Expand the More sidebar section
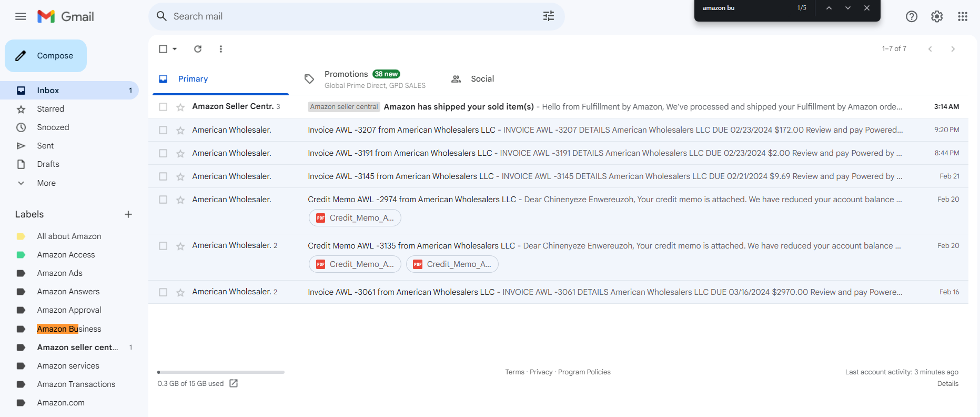Screen dimensions: 980x417 (46, 183)
